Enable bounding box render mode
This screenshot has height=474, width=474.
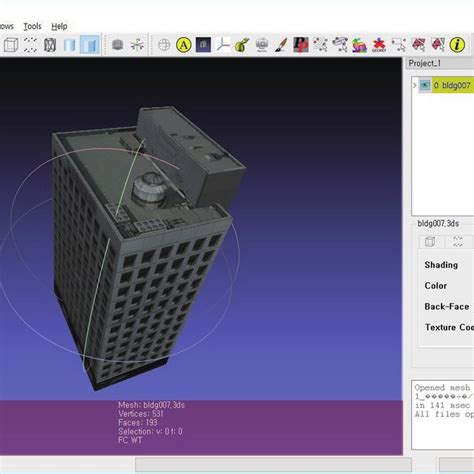point(11,45)
